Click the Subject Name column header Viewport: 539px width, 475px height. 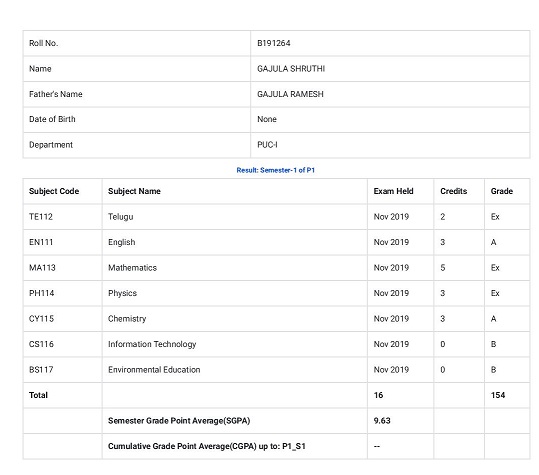pos(134,191)
